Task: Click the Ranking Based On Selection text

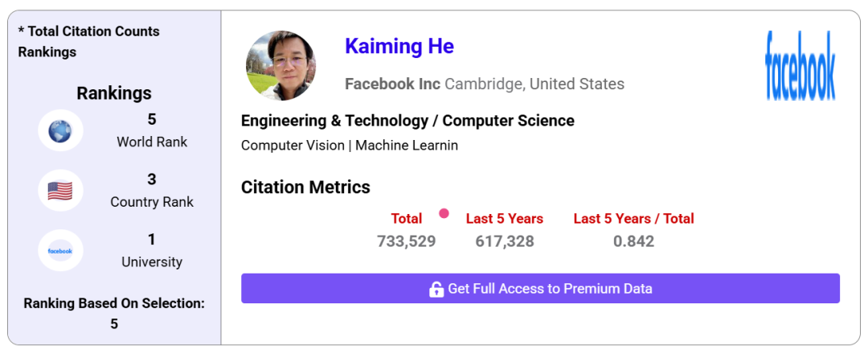Action: (114, 303)
